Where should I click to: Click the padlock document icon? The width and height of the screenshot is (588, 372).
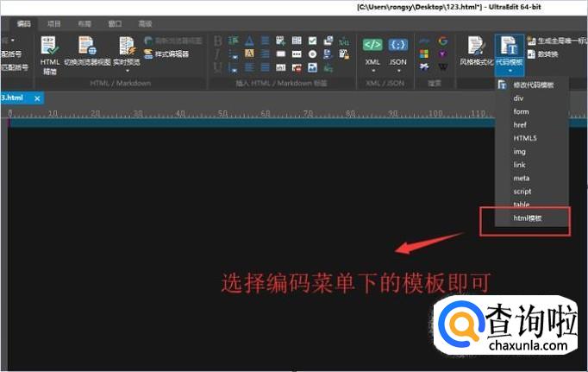(x=344, y=54)
